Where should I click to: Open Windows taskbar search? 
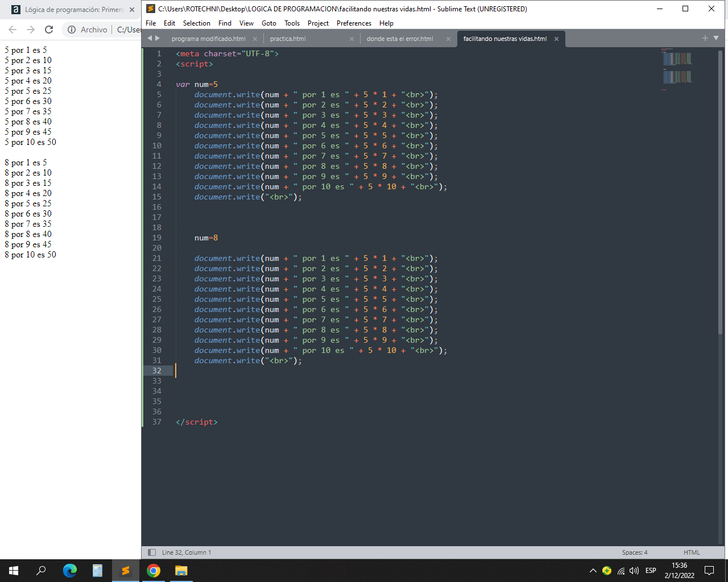41,571
